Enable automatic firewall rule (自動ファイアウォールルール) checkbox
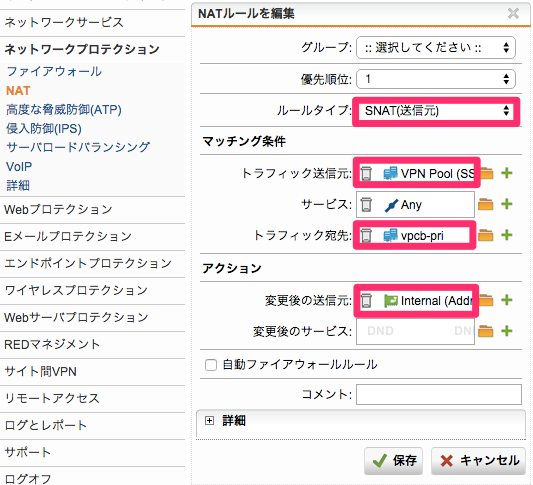This screenshot has height=485, width=533. (x=211, y=365)
